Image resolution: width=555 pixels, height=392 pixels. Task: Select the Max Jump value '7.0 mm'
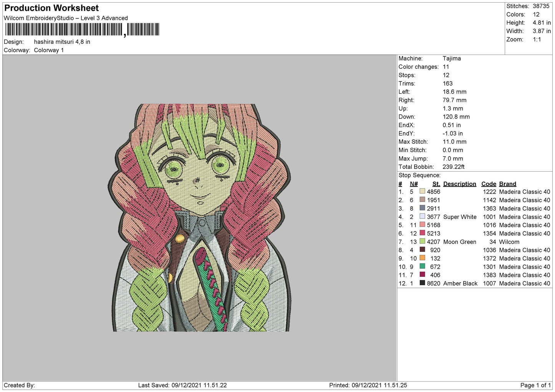pos(453,159)
